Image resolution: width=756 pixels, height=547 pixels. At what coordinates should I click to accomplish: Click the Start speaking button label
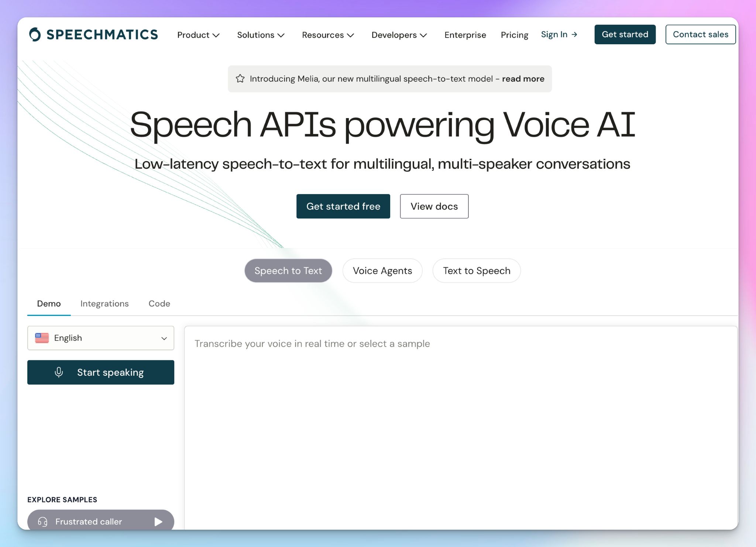coord(110,372)
